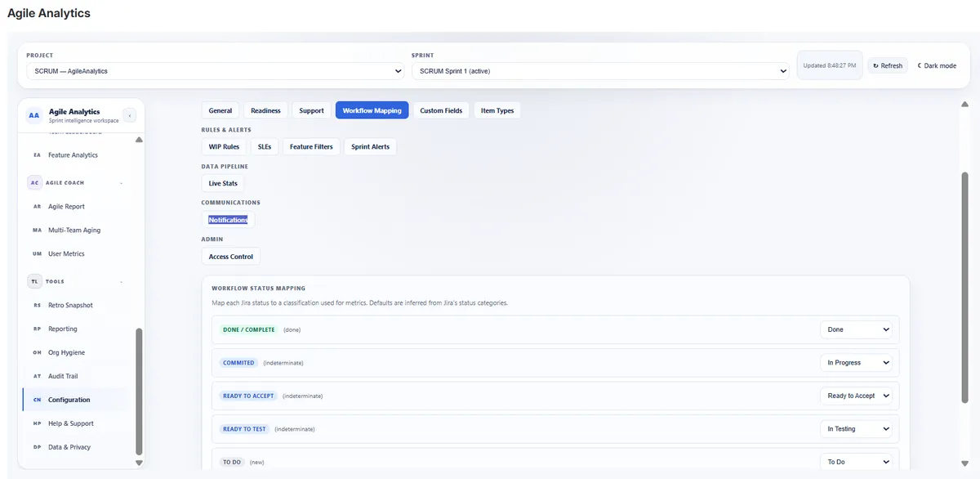Open Notifications under Communications

(x=228, y=220)
